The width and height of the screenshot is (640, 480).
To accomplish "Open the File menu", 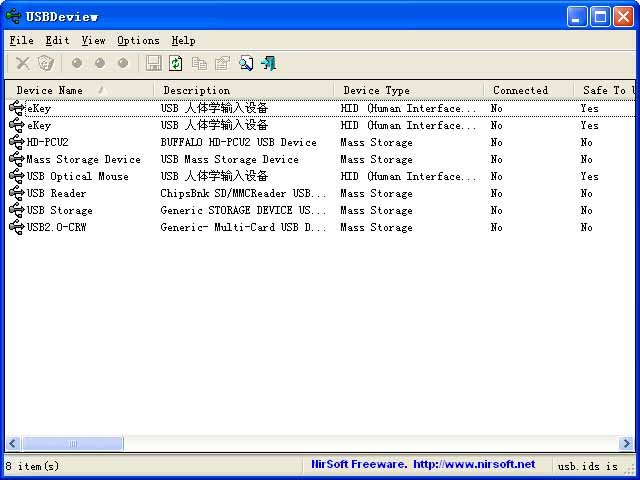I will (21, 40).
